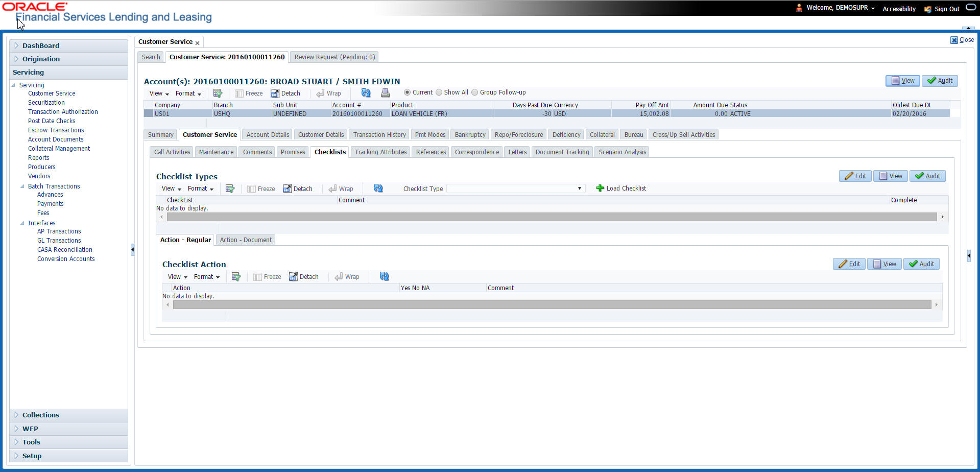
Task: Refresh the Checklist Action table
Action: tap(384, 276)
